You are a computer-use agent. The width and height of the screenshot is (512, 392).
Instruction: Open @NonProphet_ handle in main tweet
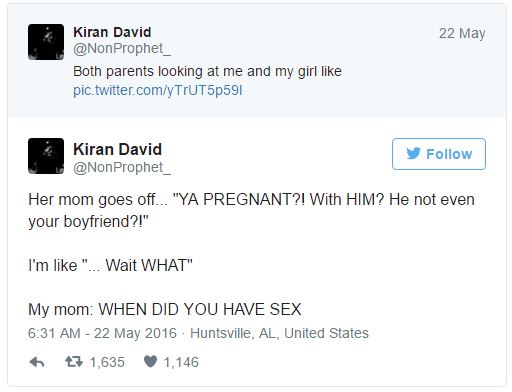click(x=122, y=167)
